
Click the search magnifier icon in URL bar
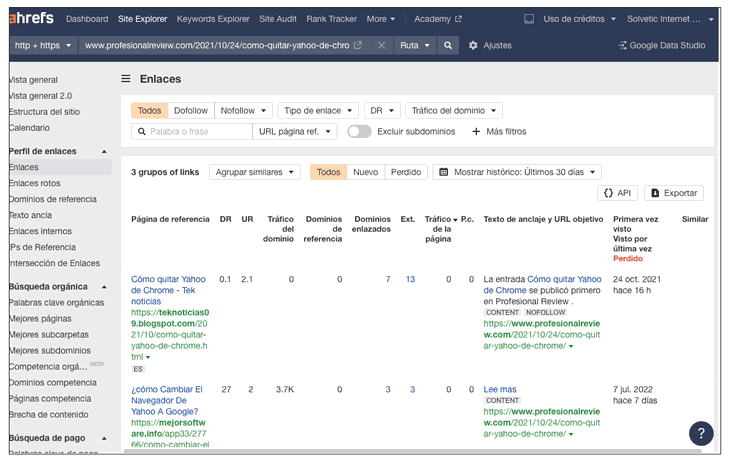(447, 46)
